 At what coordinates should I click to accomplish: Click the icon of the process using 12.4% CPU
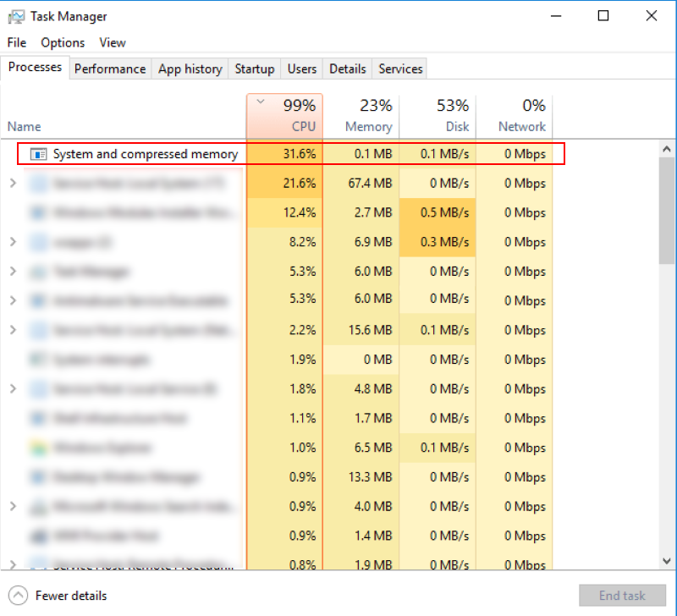(x=38, y=212)
